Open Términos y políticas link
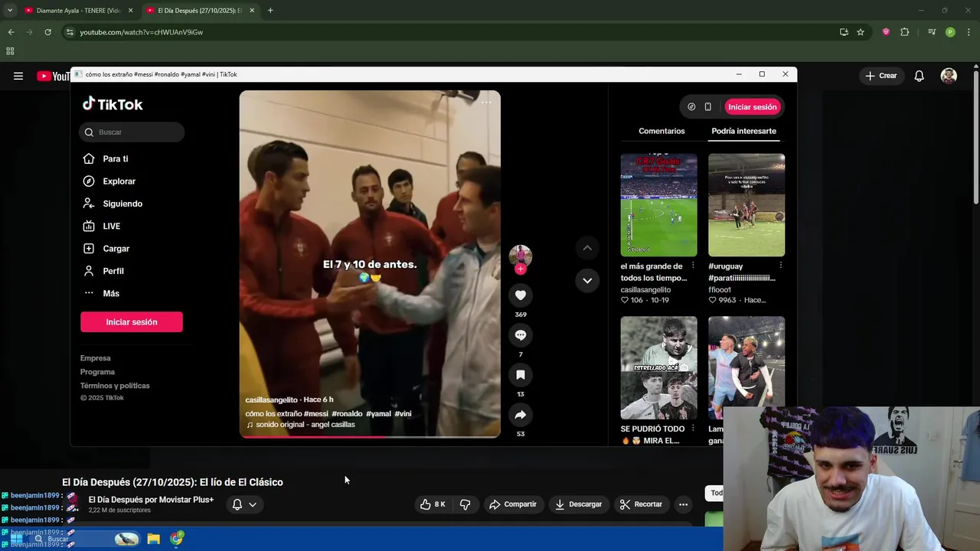Viewport: 980px width, 551px height. (115, 386)
